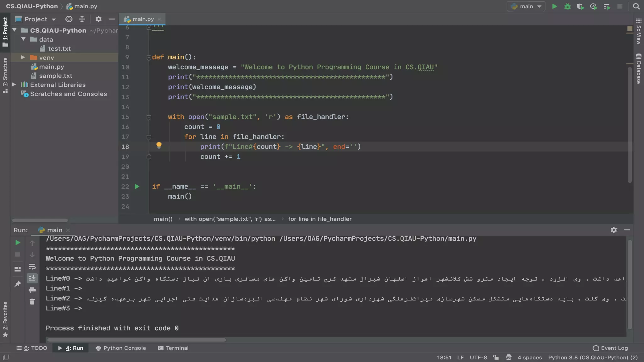Click Python 3.8 interpreter in status bar
644x362 pixels.
593,358
